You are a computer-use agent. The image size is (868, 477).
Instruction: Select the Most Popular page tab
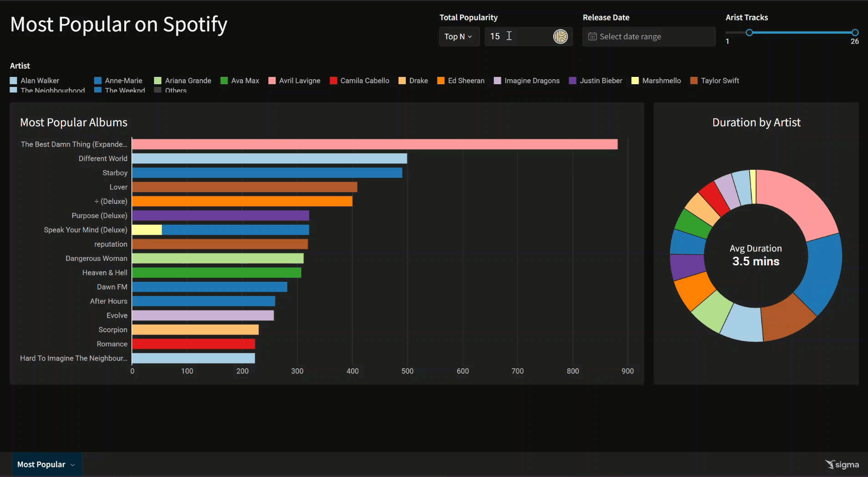(41, 464)
